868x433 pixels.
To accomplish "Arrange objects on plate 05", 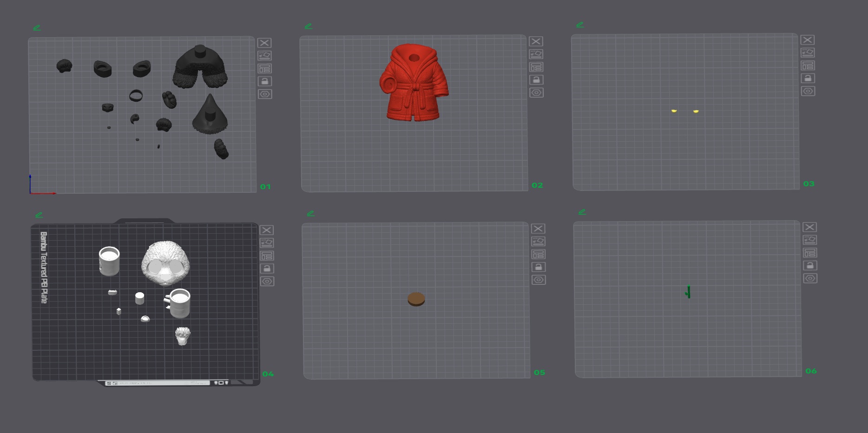I will (538, 254).
